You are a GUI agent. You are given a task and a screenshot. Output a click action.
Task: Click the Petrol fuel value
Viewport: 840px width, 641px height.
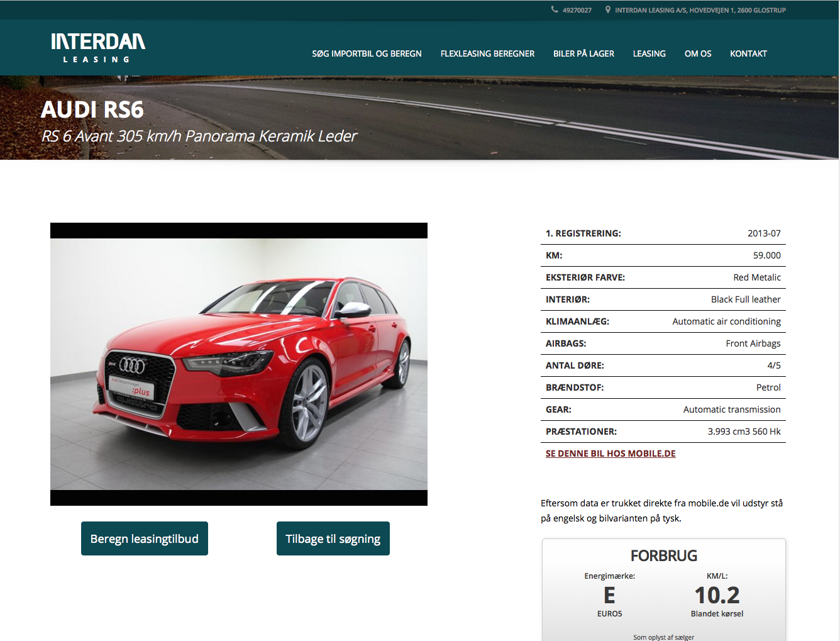[x=768, y=387]
